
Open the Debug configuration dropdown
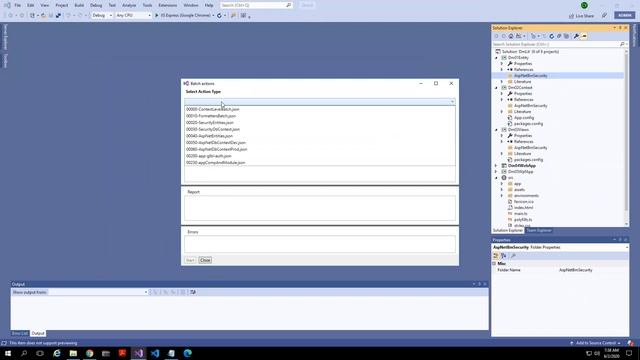click(x=102, y=16)
